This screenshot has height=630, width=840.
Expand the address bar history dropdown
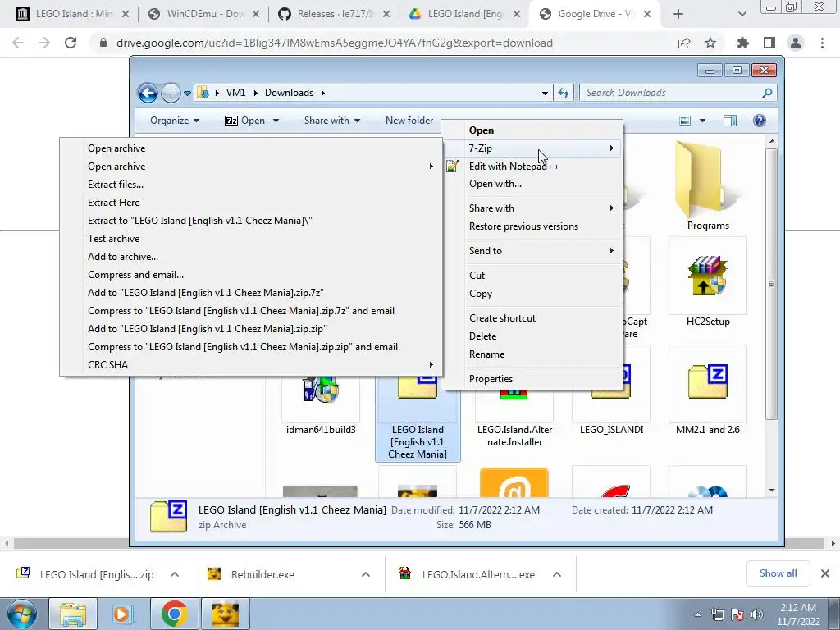(545, 93)
